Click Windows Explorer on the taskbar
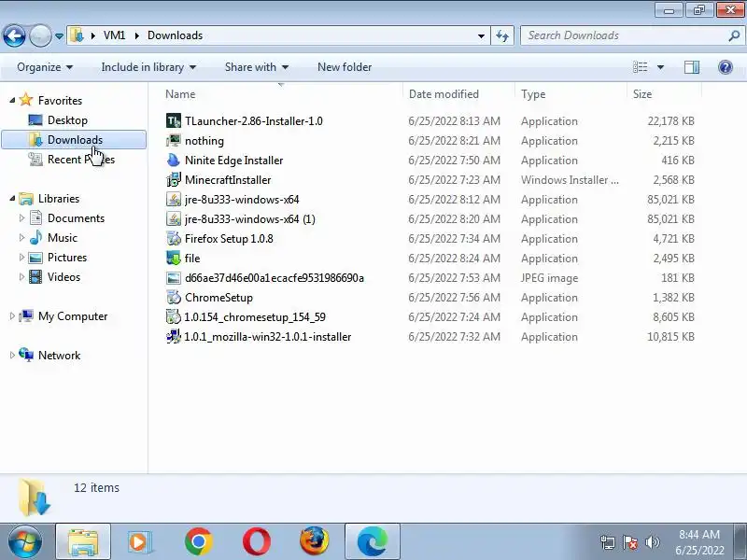 click(83, 541)
